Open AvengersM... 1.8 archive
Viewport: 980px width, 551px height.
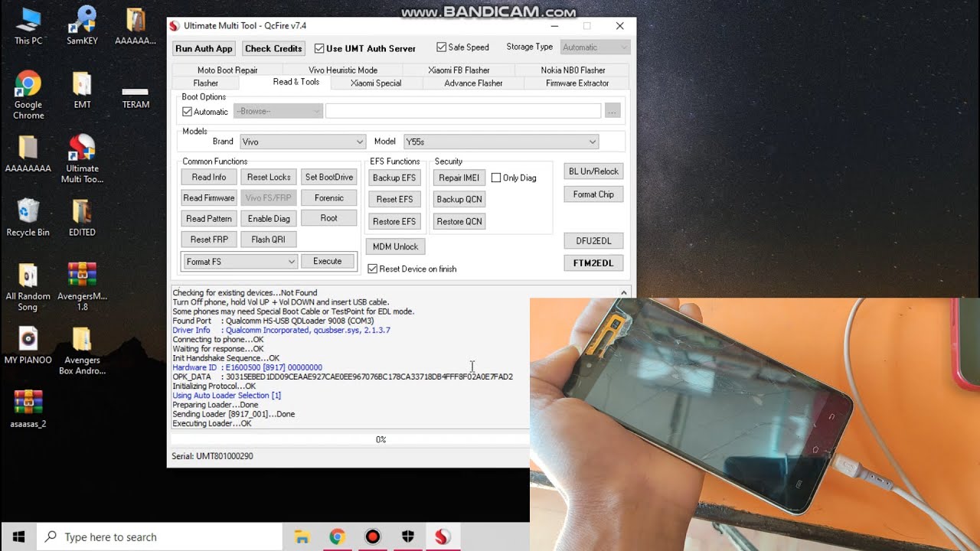pos(82,286)
